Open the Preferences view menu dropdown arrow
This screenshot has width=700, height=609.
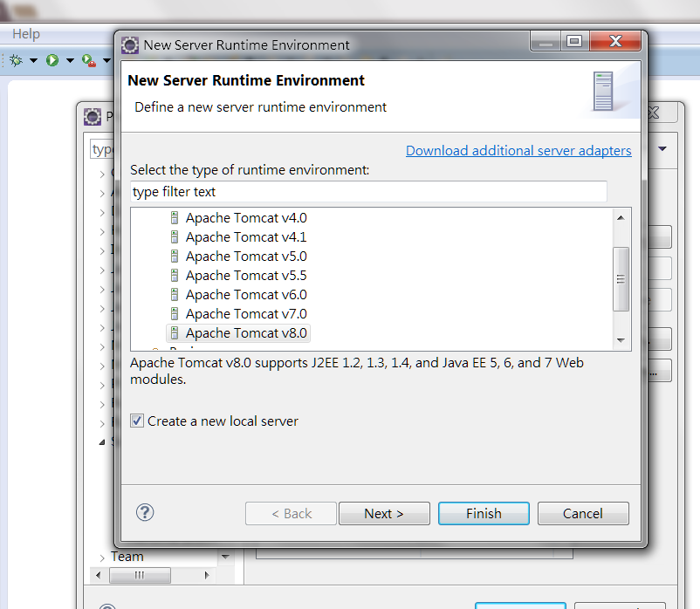[662, 148]
